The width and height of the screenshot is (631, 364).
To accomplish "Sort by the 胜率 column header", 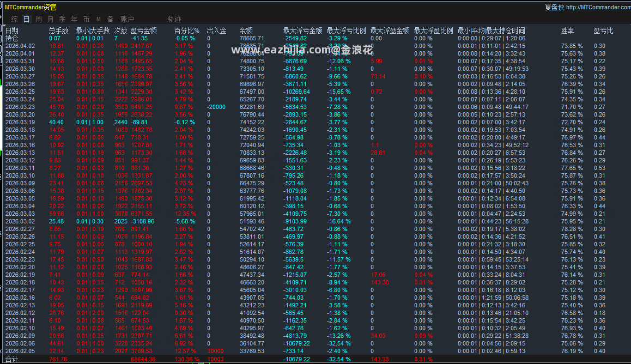I will 567,31.
